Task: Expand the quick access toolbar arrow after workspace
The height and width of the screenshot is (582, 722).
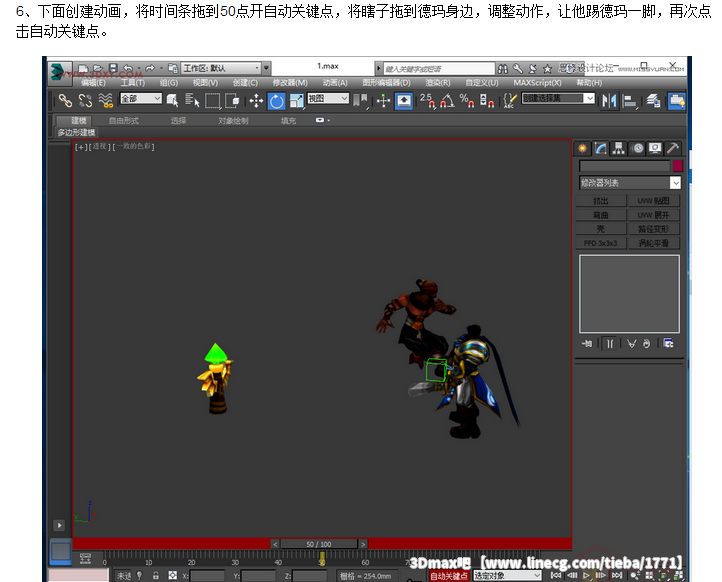Action: (266, 68)
